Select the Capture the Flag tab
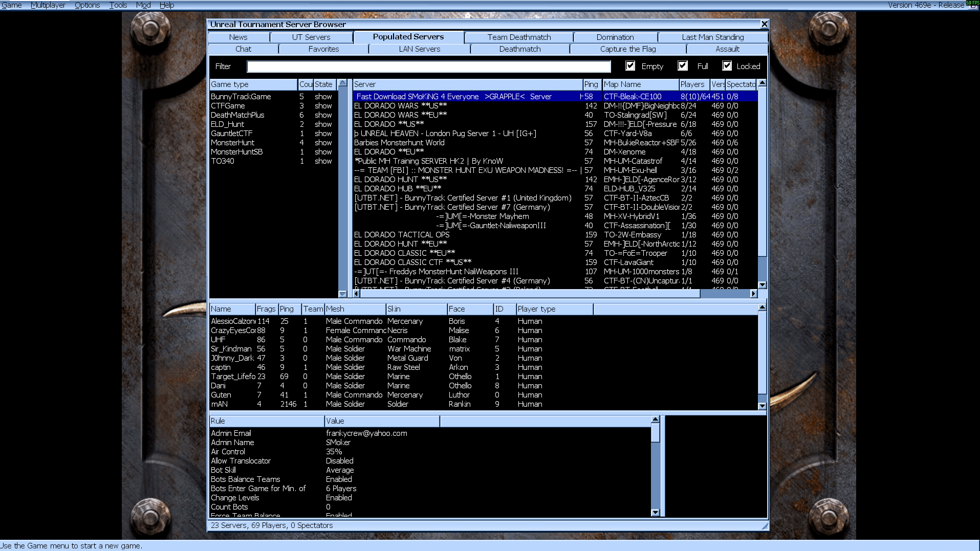This screenshot has width=980, height=551. click(628, 49)
